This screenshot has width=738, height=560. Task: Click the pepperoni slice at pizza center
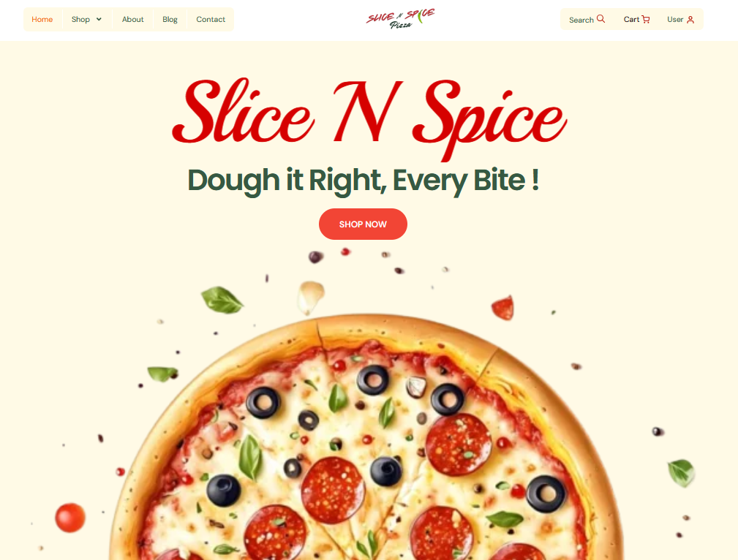coord(334,489)
